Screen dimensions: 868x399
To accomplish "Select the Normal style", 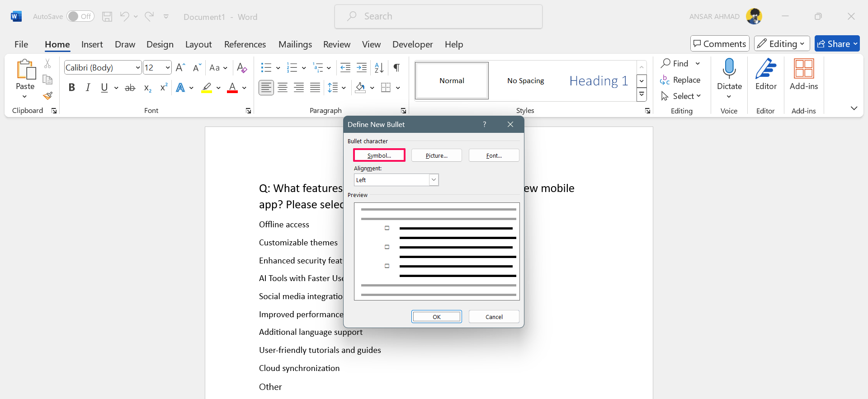I will [452, 80].
